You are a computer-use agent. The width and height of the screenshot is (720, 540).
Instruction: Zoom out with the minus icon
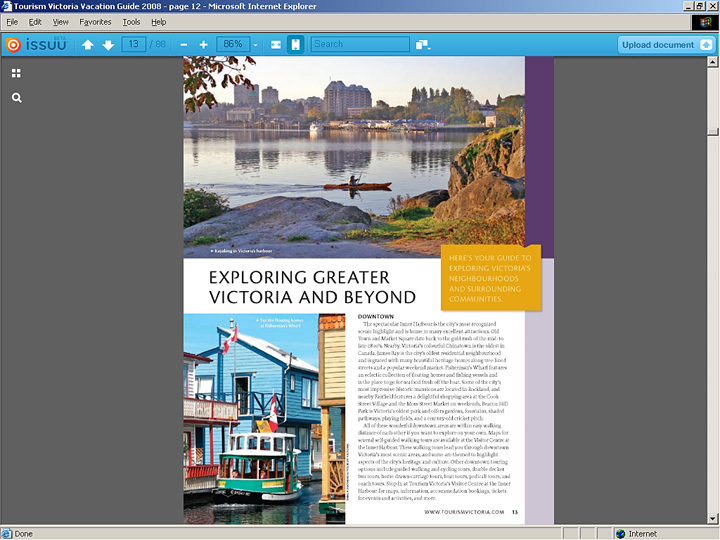coord(184,45)
